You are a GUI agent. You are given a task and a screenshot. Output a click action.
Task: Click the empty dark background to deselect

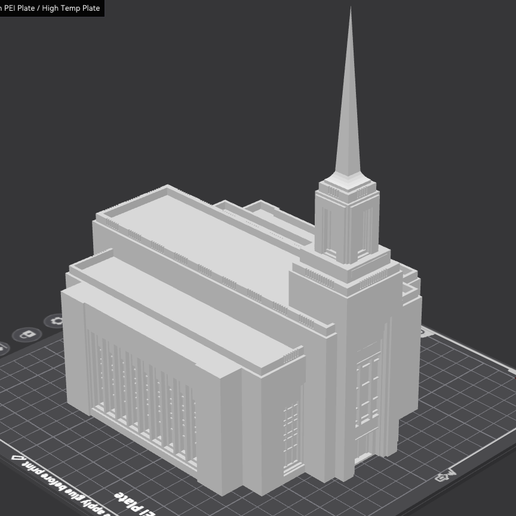click(167, 100)
